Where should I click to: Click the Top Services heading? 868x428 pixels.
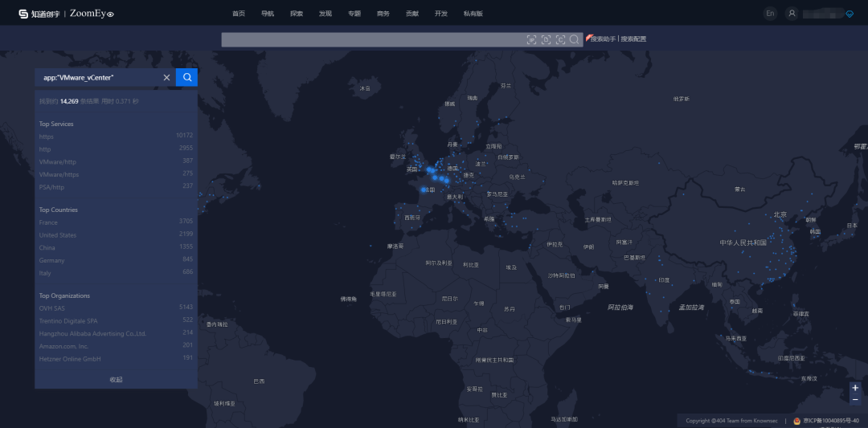[56, 124]
